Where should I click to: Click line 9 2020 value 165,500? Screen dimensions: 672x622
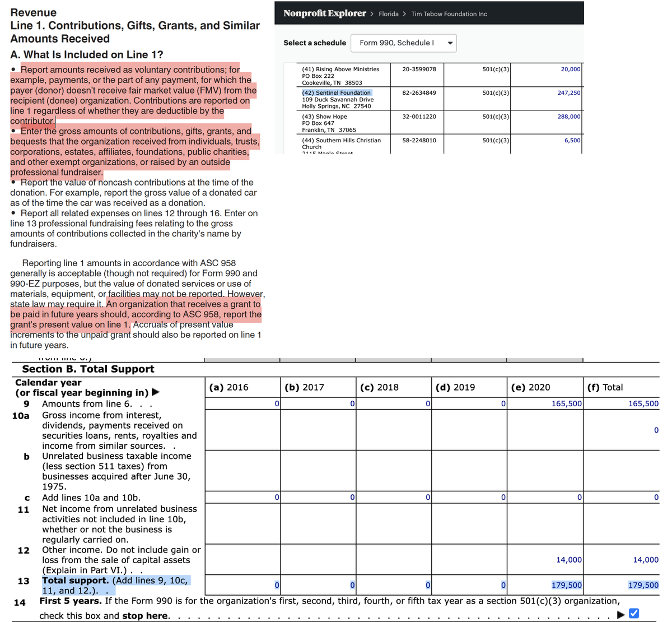click(567, 403)
